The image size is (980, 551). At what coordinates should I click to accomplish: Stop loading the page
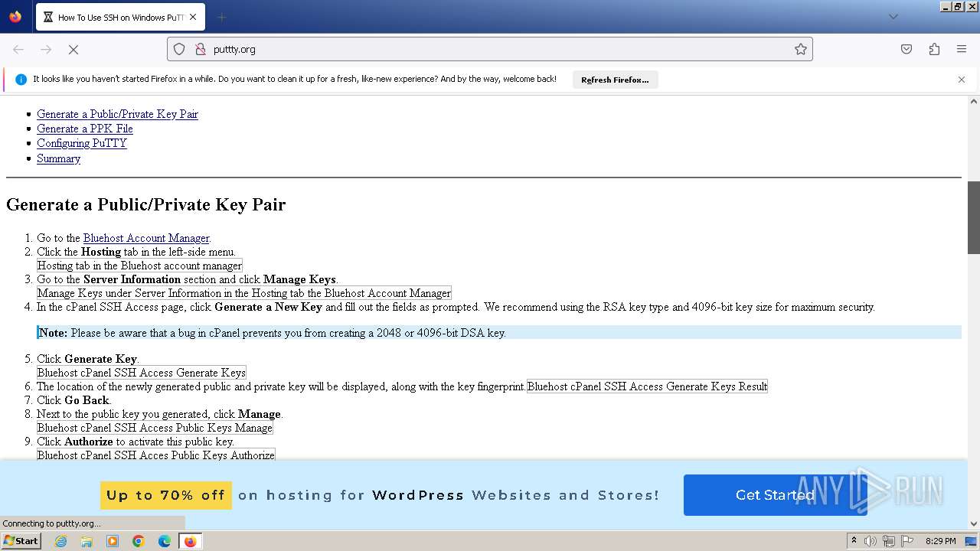coord(73,49)
